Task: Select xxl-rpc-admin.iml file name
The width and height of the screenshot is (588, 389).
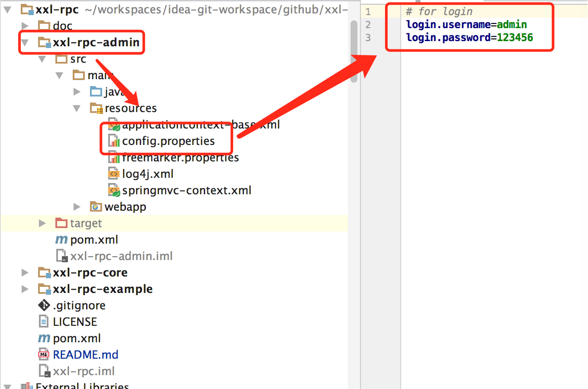Action: [122, 256]
